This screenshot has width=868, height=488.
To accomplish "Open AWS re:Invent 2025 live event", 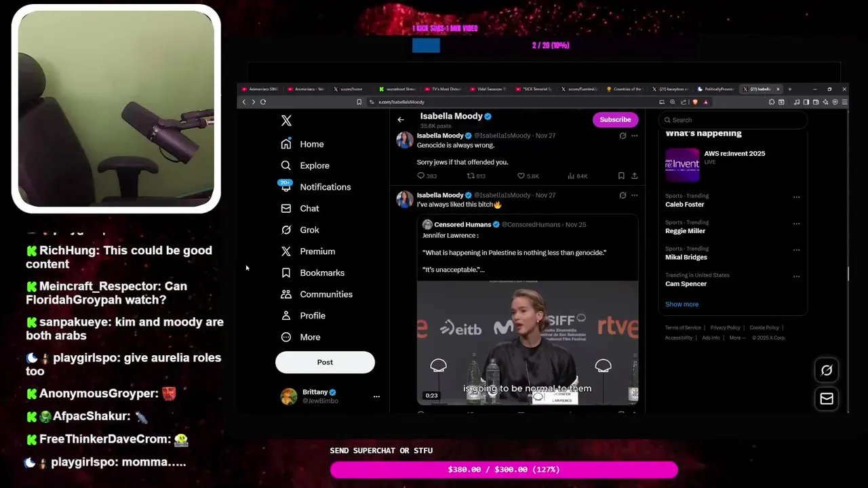I will point(733,165).
